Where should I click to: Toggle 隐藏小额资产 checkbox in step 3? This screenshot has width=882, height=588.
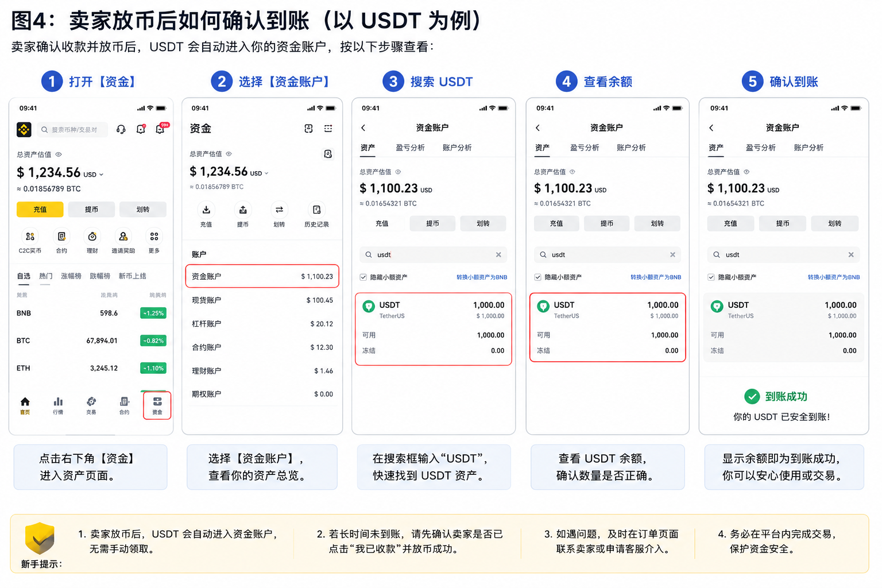(363, 277)
